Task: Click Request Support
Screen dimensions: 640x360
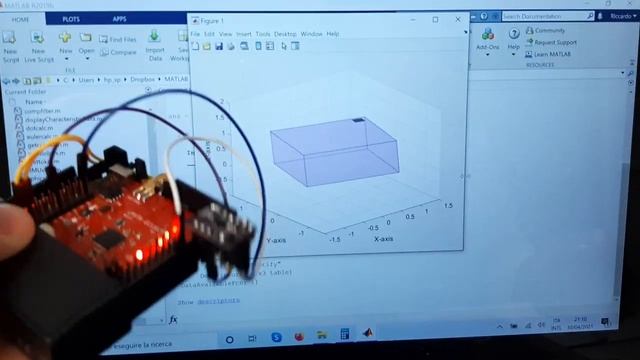Action: [551, 42]
